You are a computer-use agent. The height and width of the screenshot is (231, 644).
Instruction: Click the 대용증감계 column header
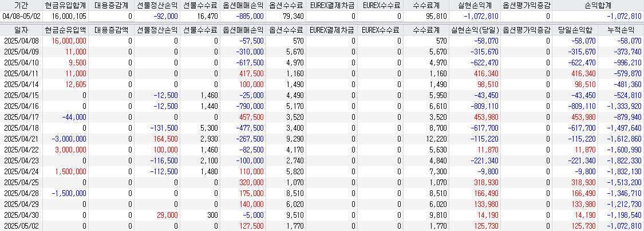pyautogui.click(x=112, y=5)
